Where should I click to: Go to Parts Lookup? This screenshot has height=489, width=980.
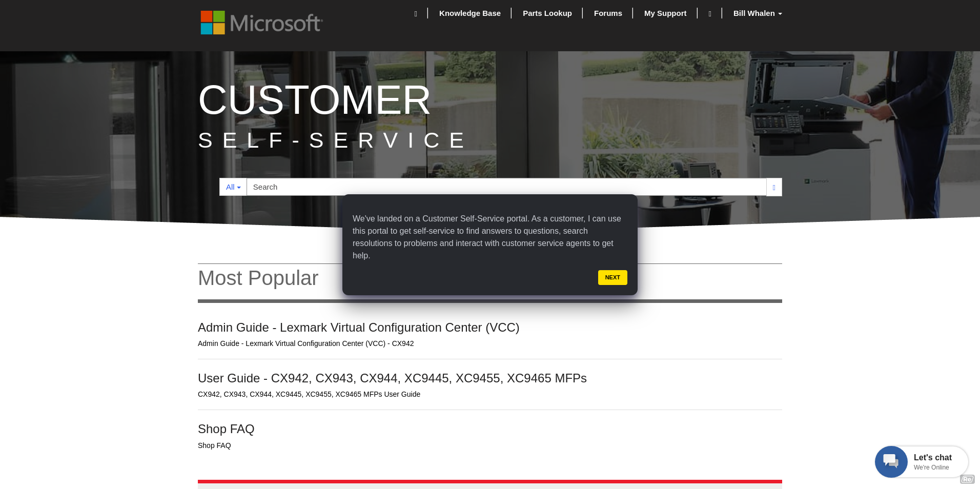(x=547, y=13)
